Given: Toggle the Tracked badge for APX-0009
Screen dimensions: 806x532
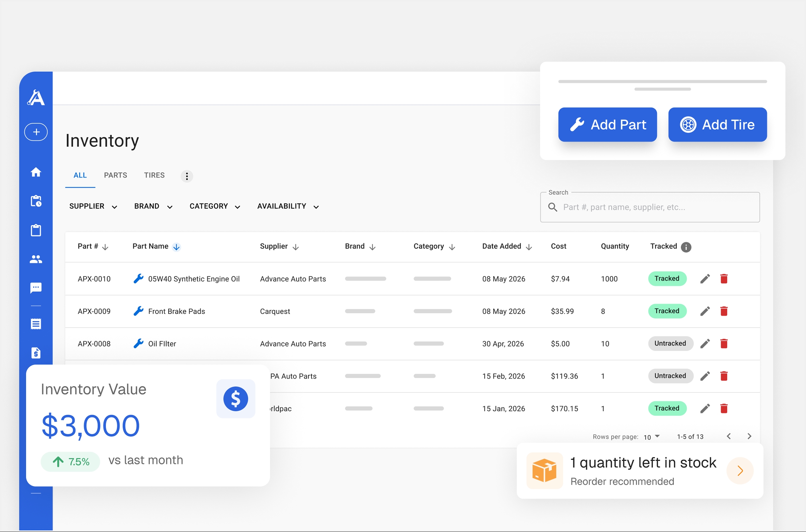Looking at the screenshot, I should (667, 311).
